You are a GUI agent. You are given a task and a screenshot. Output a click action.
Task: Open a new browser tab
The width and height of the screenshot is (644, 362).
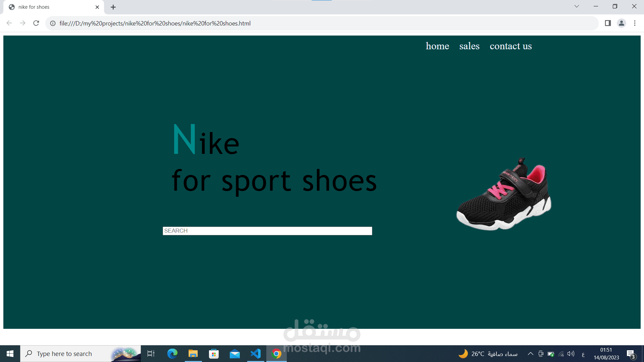coord(113,7)
